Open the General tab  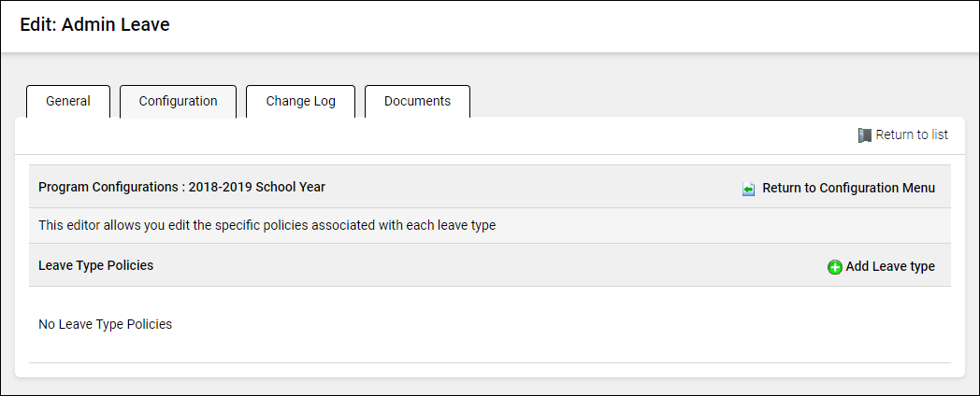[x=68, y=102]
